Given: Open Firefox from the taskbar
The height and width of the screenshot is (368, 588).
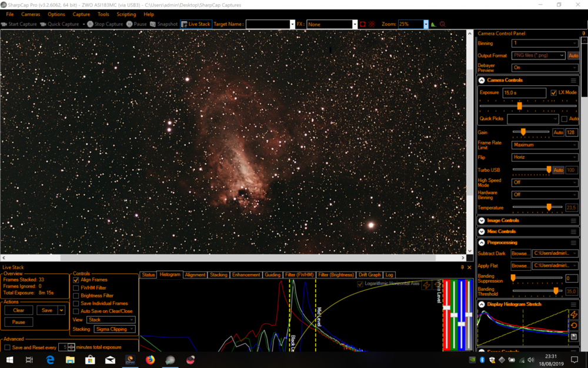Looking at the screenshot, I should coord(150,360).
